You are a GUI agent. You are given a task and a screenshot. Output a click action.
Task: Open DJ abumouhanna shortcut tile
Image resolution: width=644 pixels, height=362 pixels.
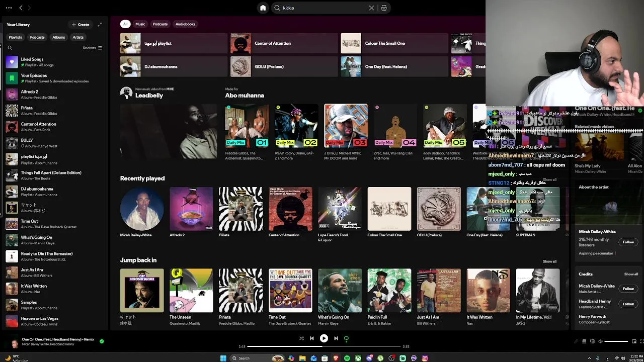pos(174,66)
